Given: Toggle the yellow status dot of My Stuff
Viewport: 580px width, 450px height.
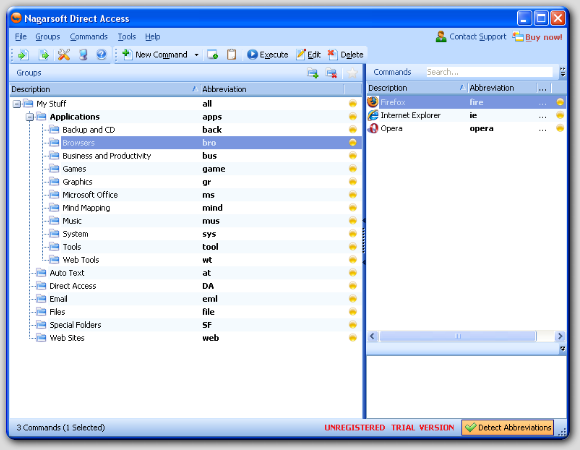Looking at the screenshot, I should click(x=353, y=103).
